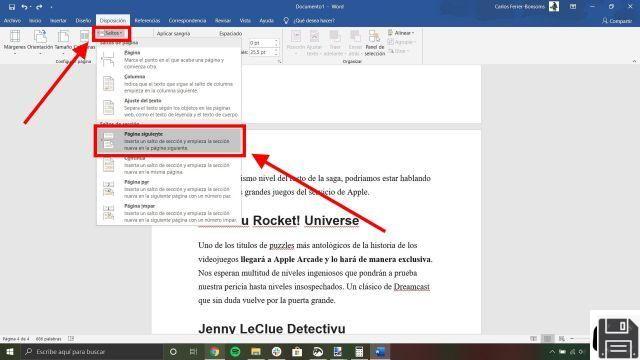Open Spotify from the taskbar
The height and width of the screenshot is (360, 640).
tap(235, 351)
